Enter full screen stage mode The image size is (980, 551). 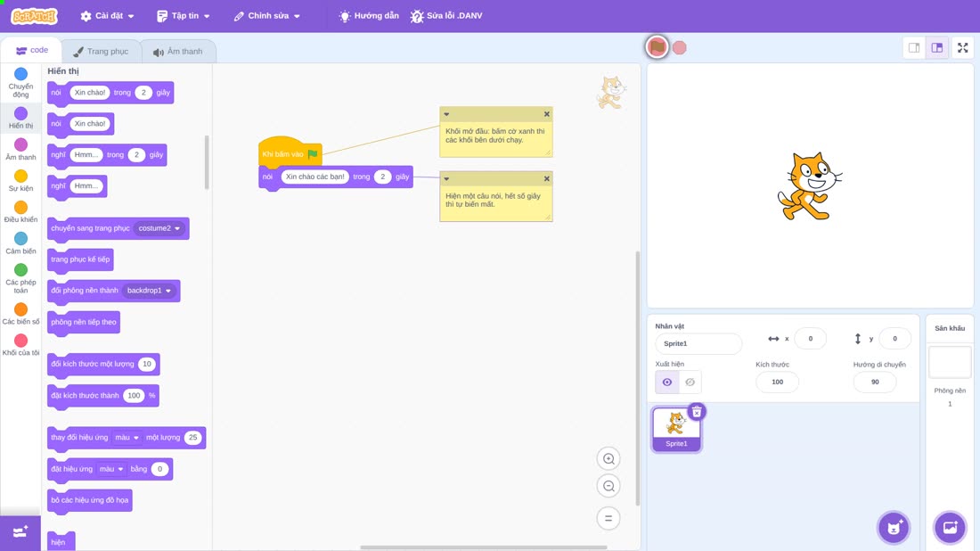[962, 47]
